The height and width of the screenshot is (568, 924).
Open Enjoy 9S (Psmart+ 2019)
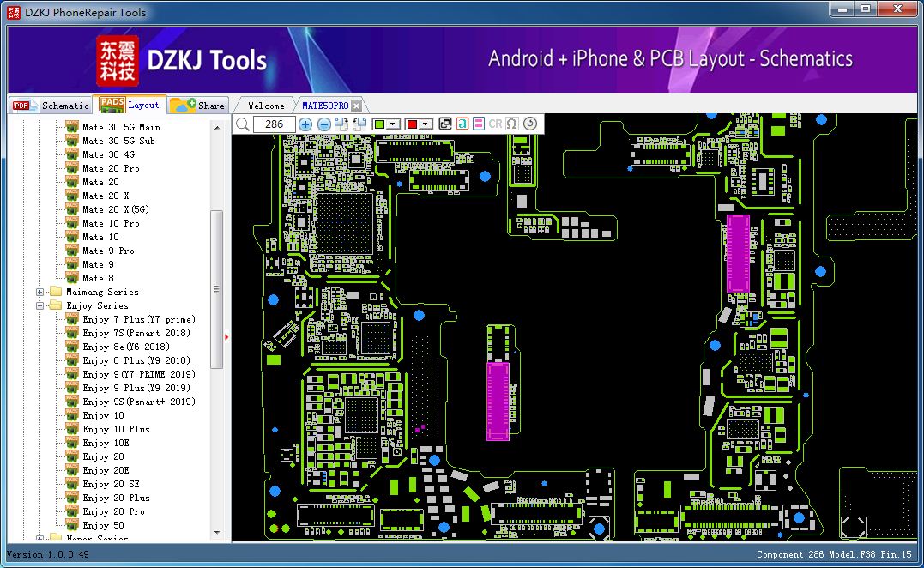tap(139, 402)
